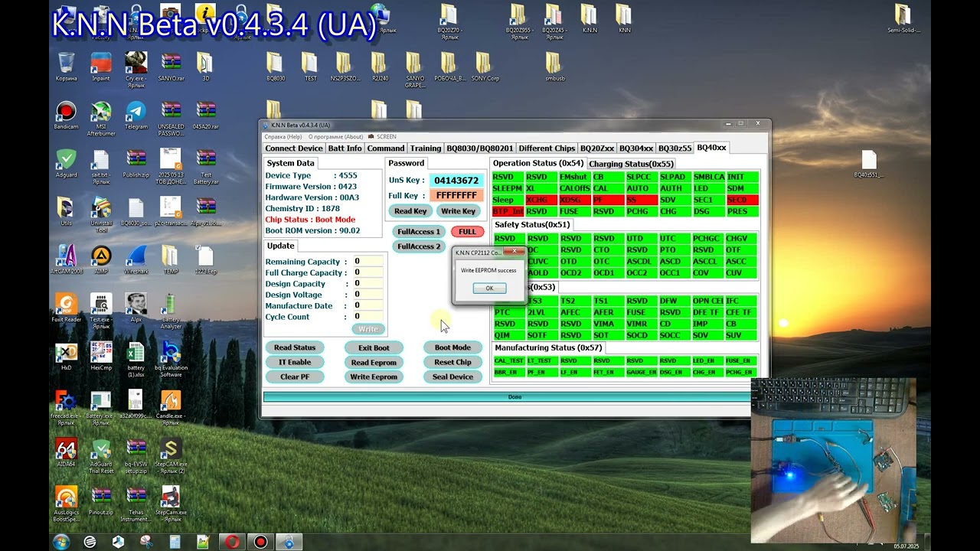The width and height of the screenshot is (980, 551).
Task: Click the Full Key input field
Action: pos(456,196)
